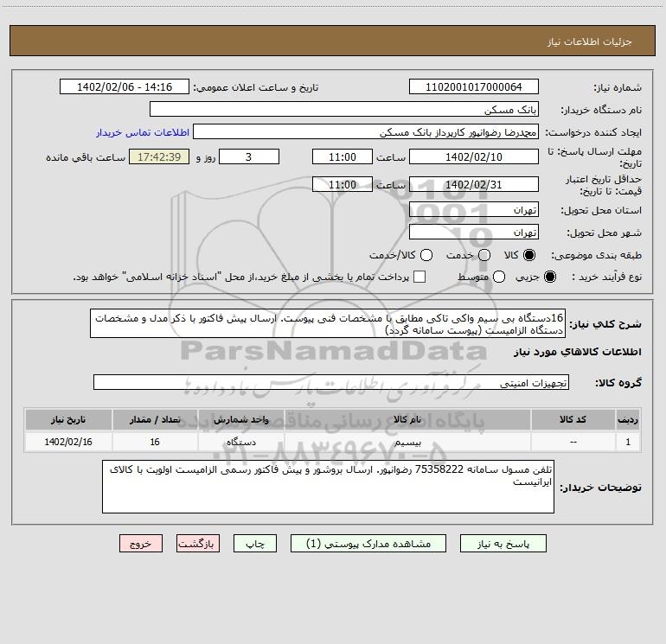Click the شماره نیاز number field

coord(473,87)
